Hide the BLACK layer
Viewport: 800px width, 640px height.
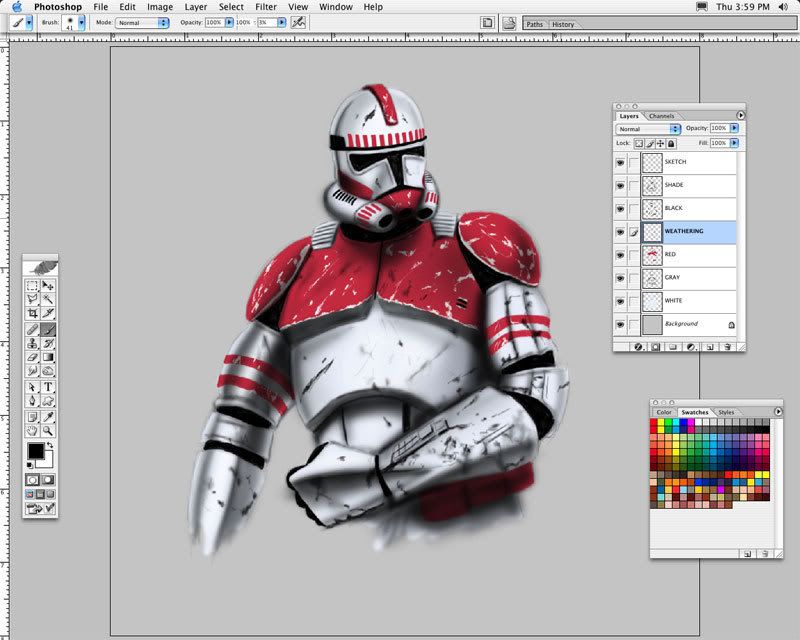(x=620, y=209)
